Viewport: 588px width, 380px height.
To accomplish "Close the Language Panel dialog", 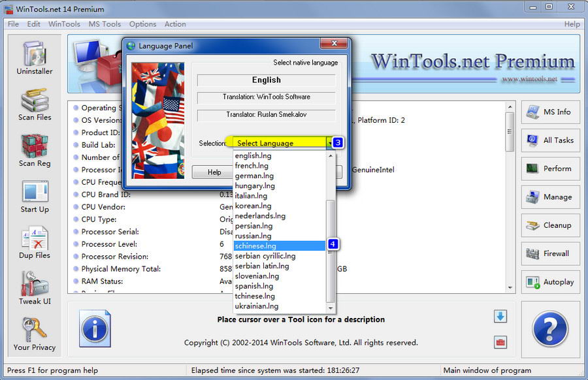I will point(334,44).
